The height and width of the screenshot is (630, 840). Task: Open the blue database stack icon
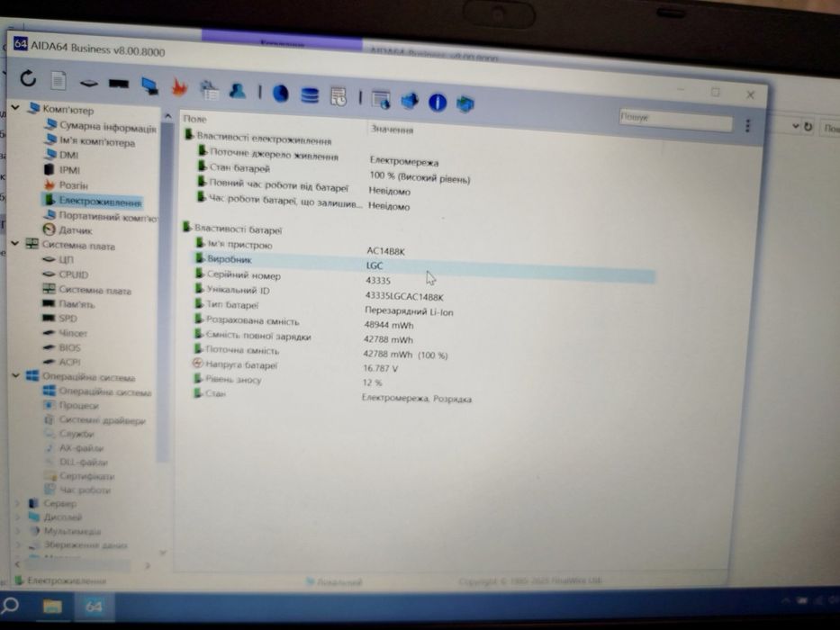click(310, 95)
